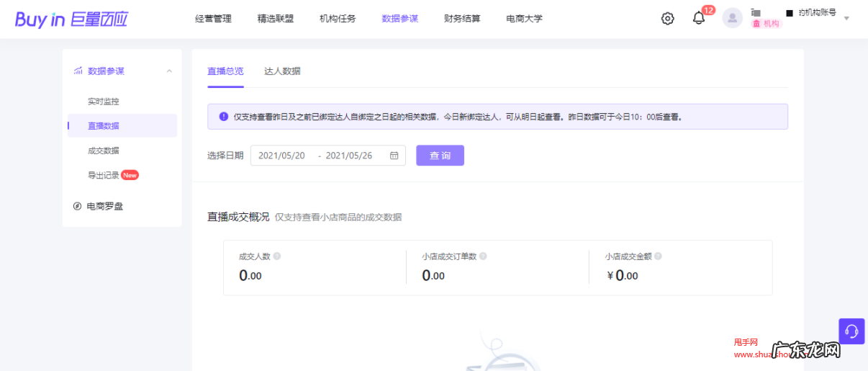Click the info icon in the notice banner
Viewport: 868px width, 371px height.
(224, 116)
